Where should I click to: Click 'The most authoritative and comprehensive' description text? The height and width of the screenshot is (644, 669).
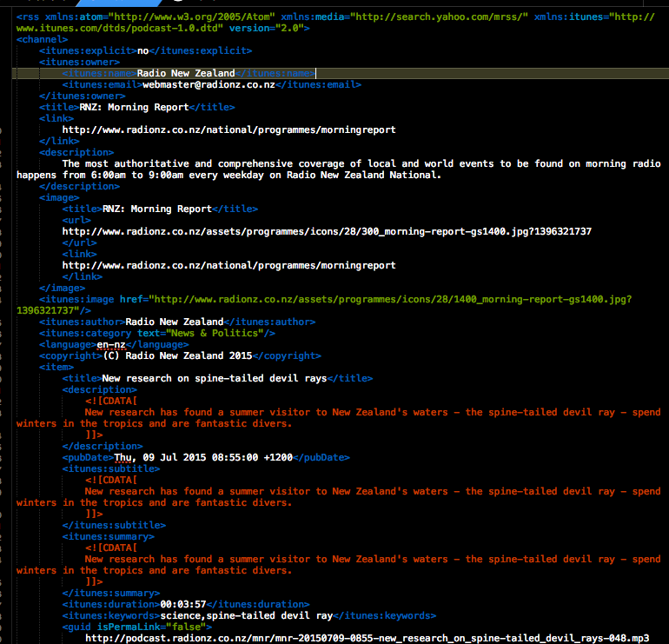177,164
